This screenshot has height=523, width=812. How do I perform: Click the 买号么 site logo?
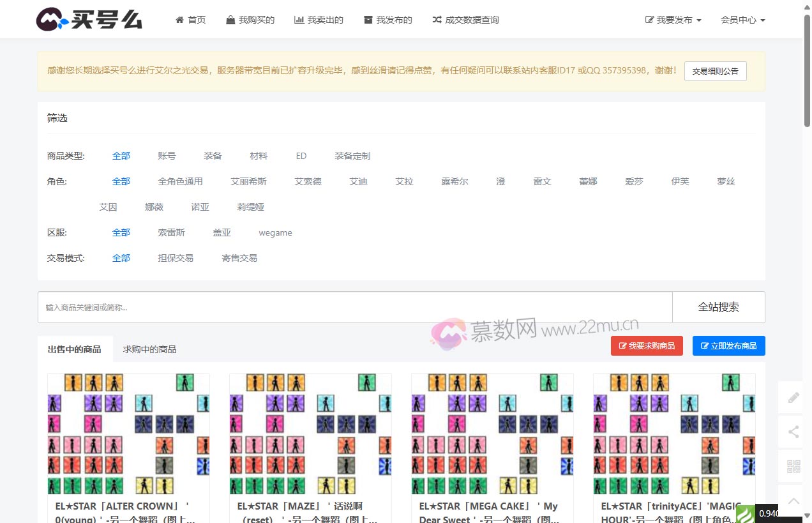pyautogui.click(x=89, y=19)
